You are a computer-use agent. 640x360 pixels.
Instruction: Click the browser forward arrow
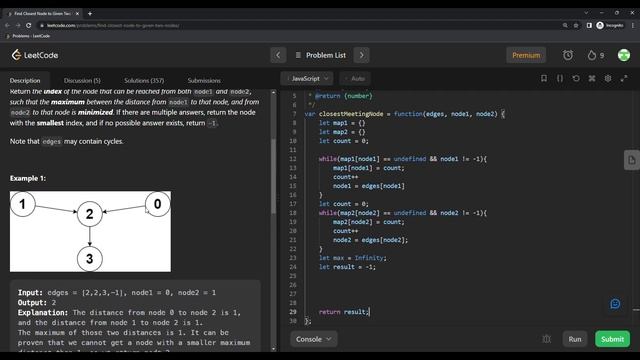(18, 25)
